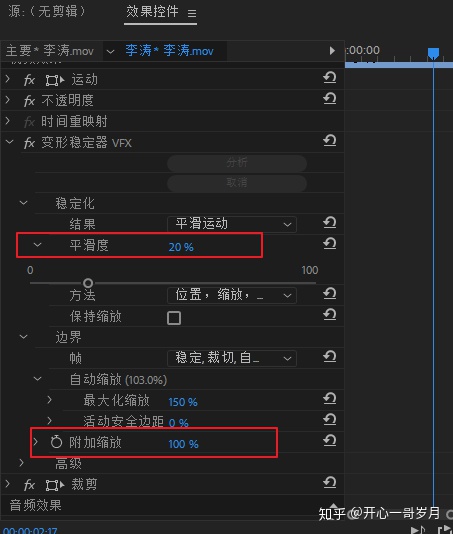This screenshot has height=534, width=453.
Task: Click the 平滑度 slider handle
Action: (88, 283)
